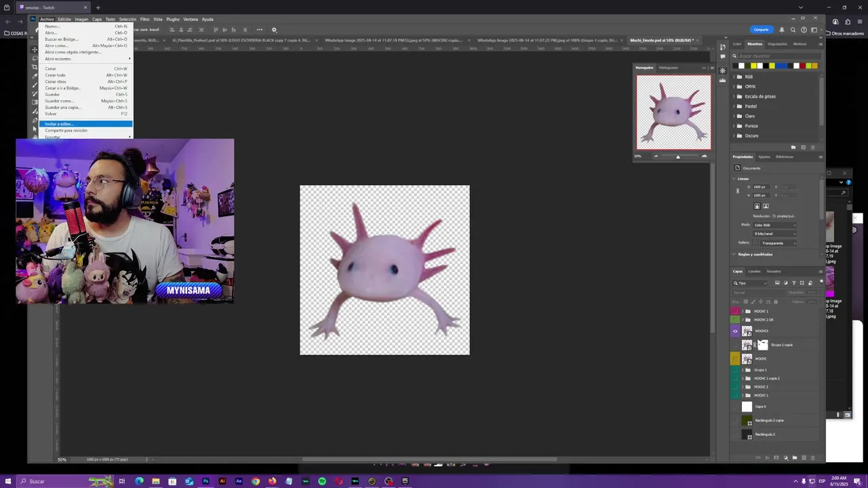Open the Transparente fill dropdown

coord(778,243)
